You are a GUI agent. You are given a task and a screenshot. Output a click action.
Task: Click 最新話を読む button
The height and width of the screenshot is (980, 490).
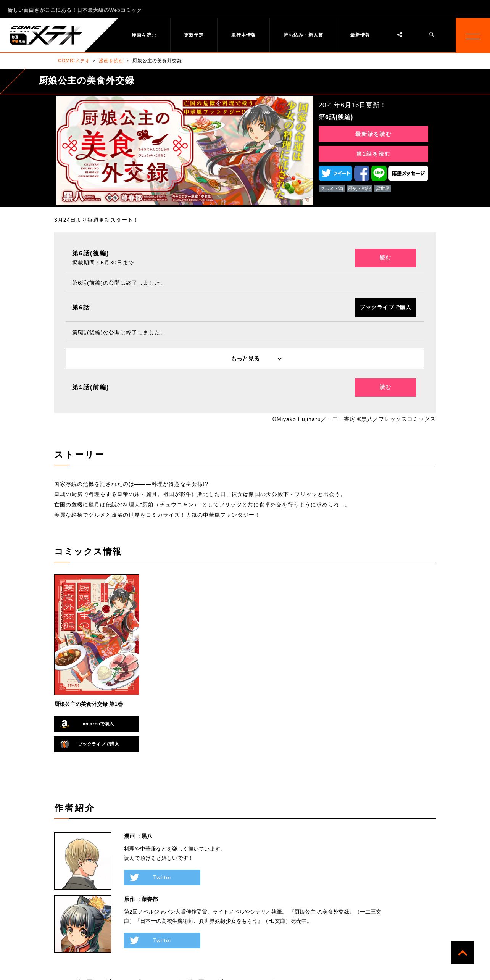pyautogui.click(x=373, y=134)
